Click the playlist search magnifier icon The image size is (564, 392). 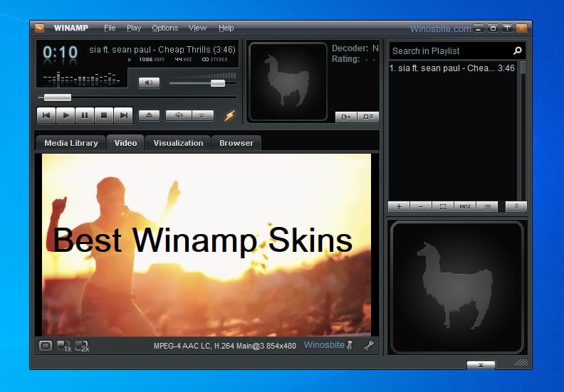coord(518,51)
